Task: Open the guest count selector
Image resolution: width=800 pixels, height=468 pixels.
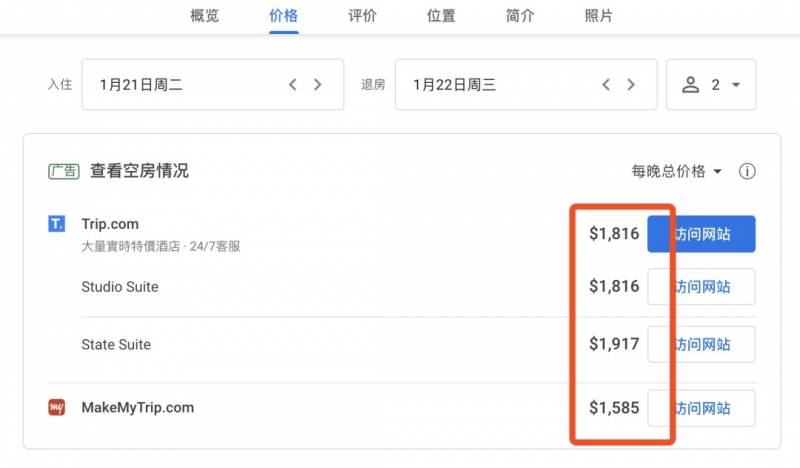Action: point(711,85)
